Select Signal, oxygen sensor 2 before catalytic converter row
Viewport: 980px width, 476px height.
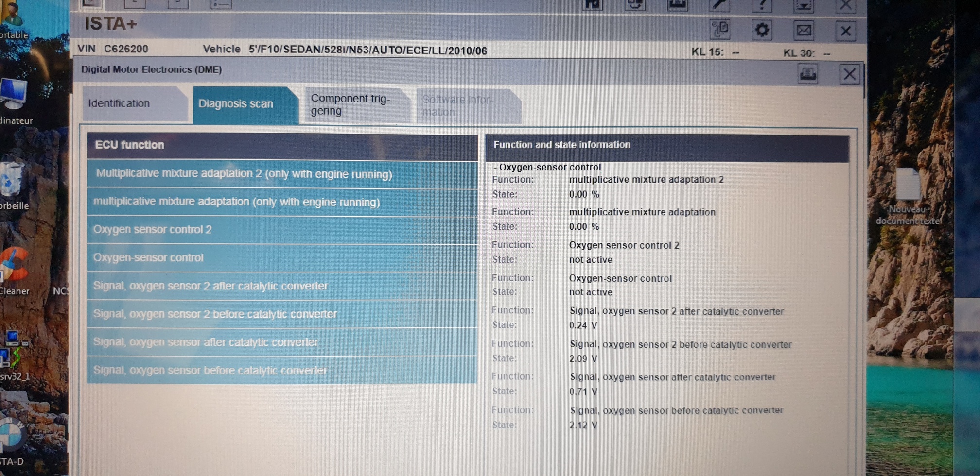coord(282,314)
